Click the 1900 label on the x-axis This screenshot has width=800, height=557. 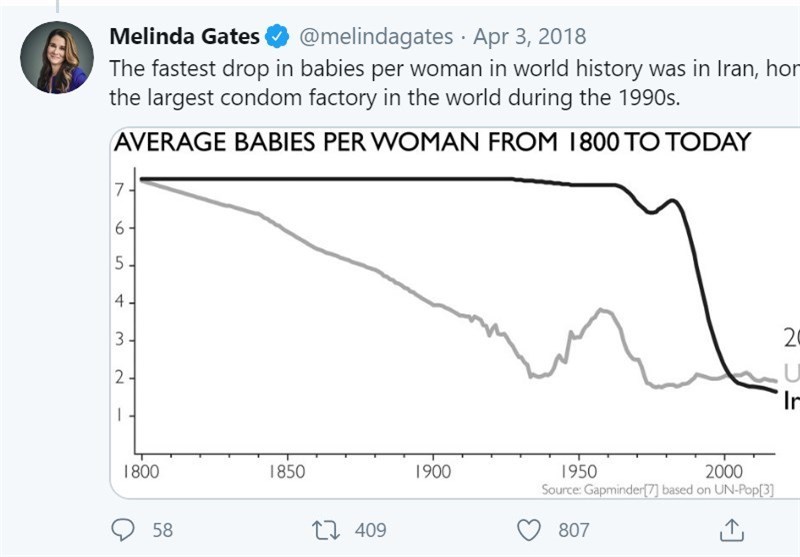(432, 471)
